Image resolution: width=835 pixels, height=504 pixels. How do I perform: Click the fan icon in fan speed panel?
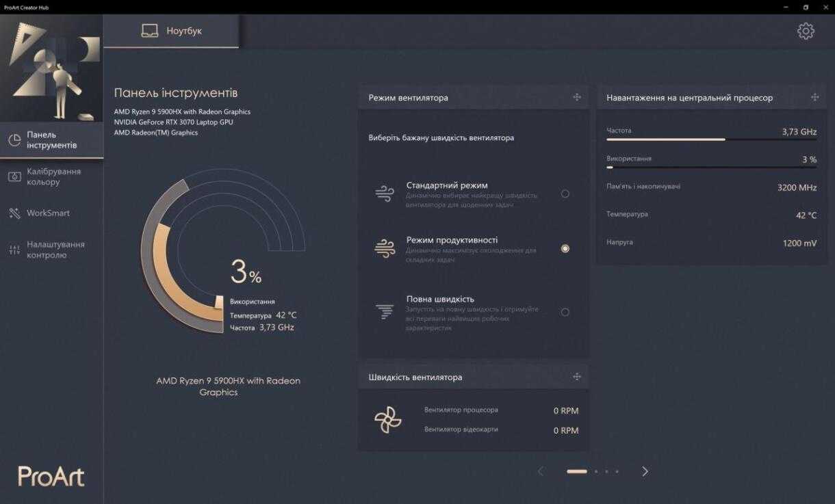coord(388,420)
